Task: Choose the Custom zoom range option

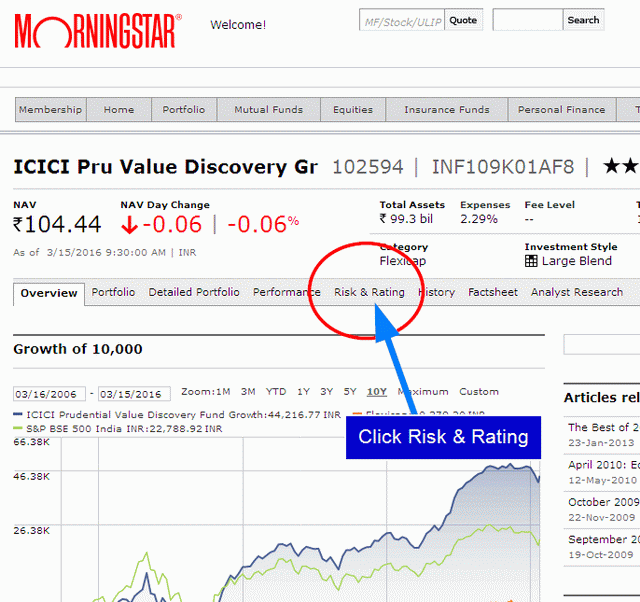Action: coord(478,392)
